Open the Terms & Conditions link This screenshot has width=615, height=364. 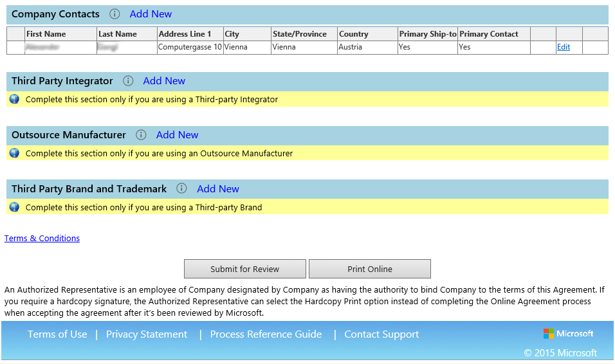[42, 239]
